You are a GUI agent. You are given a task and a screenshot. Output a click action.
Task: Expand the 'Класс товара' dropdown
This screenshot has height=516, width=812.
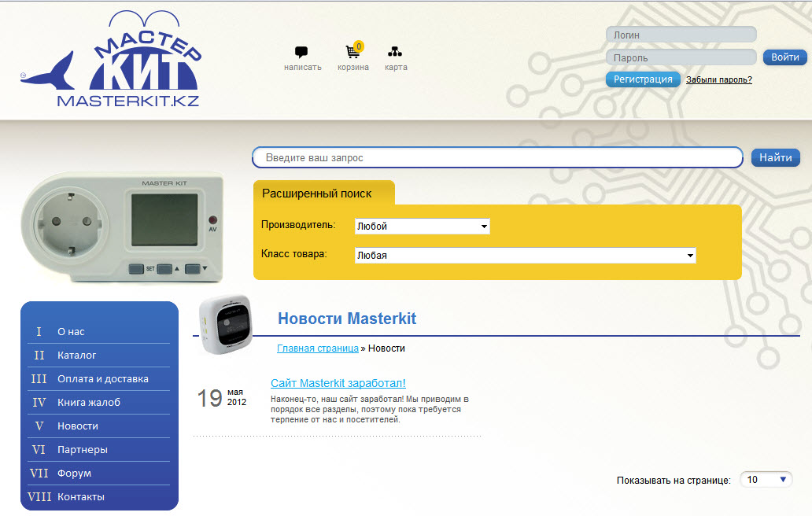[525, 256]
